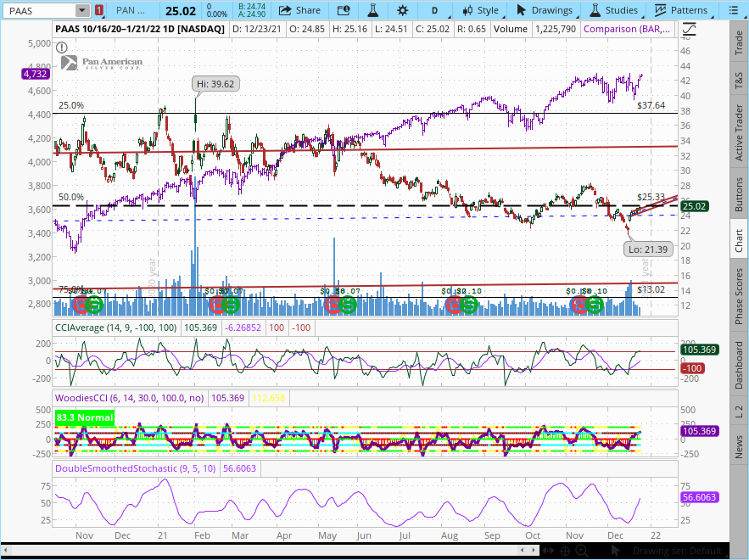Click the red number 1 link indicator

pyautogui.click(x=98, y=10)
